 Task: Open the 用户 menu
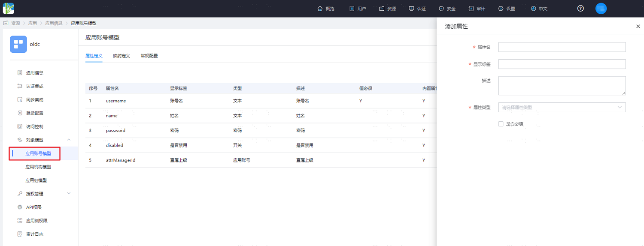358,9
